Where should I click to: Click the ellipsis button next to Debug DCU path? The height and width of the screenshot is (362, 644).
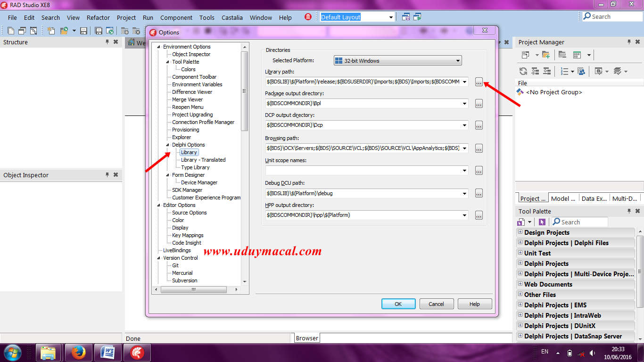(x=479, y=193)
